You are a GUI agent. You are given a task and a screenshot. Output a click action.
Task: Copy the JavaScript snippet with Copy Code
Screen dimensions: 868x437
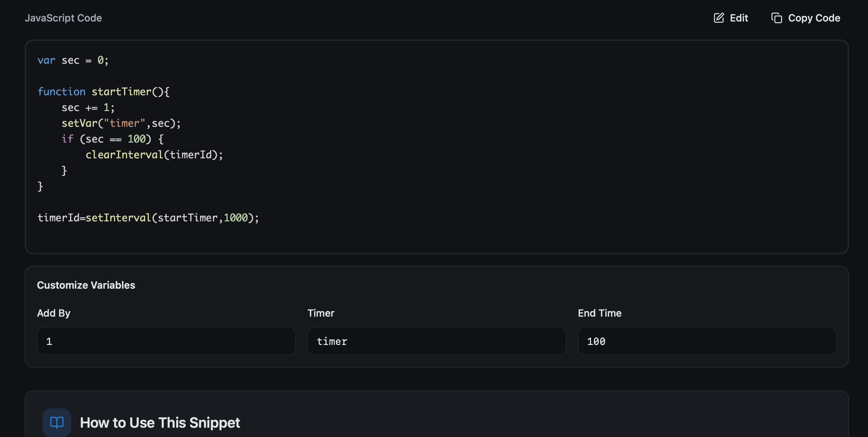click(805, 18)
